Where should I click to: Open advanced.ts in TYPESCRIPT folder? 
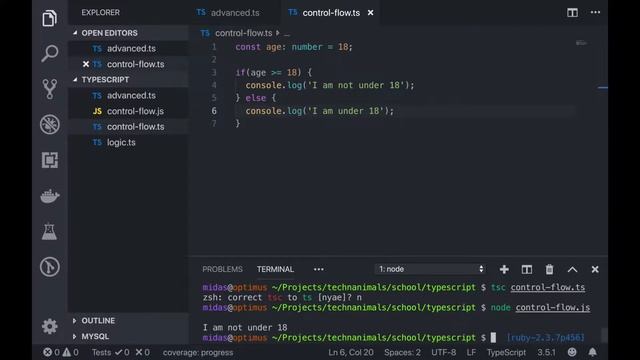(128, 96)
